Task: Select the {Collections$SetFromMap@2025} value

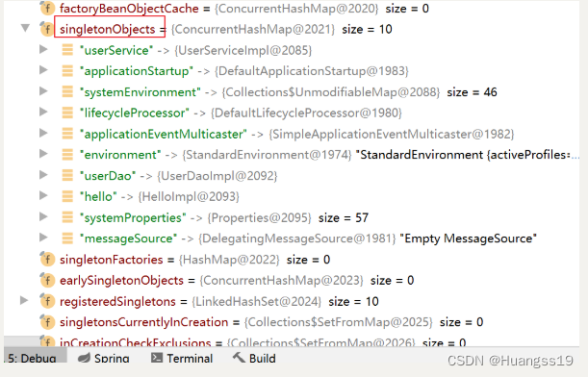Action: 339,322
